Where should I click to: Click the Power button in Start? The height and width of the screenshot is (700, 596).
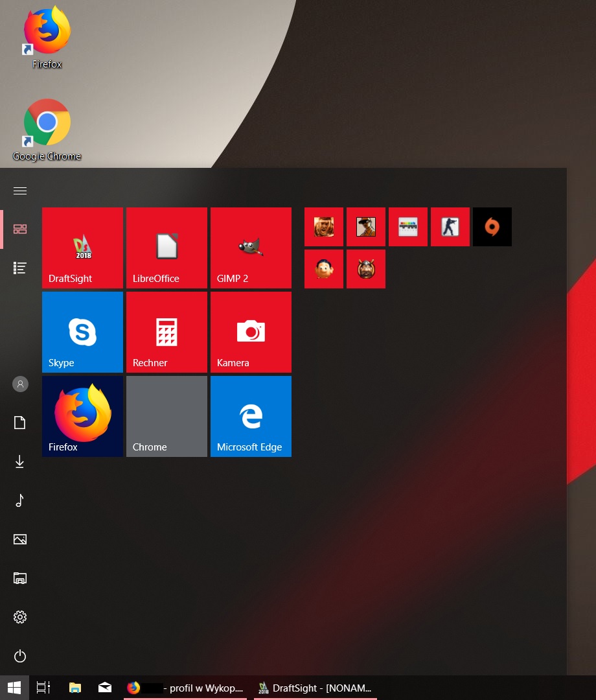tap(20, 656)
